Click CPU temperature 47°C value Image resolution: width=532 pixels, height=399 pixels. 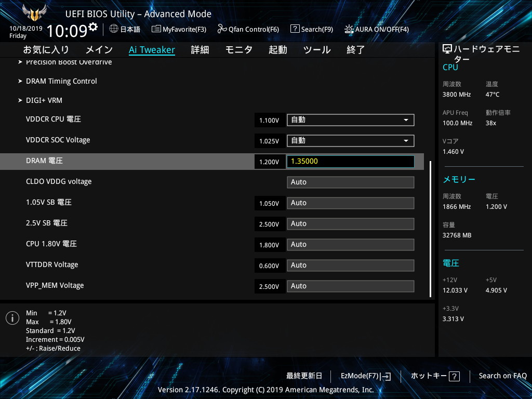pyautogui.click(x=493, y=95)
